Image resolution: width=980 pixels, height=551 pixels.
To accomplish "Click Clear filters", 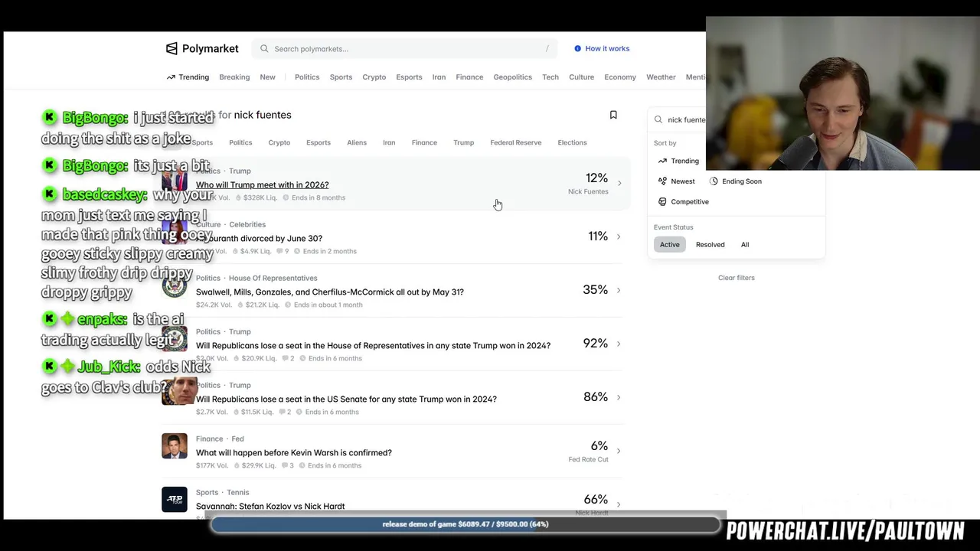I will coord(737,278).
